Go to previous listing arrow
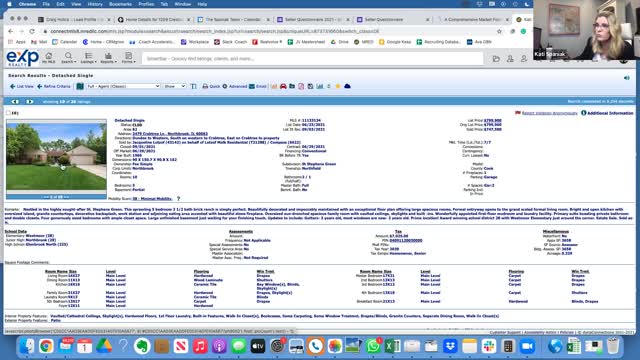640x360 pixels. coord(15,101)
